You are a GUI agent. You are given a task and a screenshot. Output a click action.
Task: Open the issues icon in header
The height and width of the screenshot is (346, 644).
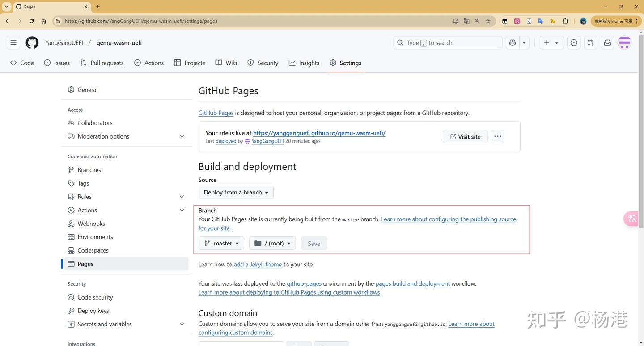[x=574, y=43]
